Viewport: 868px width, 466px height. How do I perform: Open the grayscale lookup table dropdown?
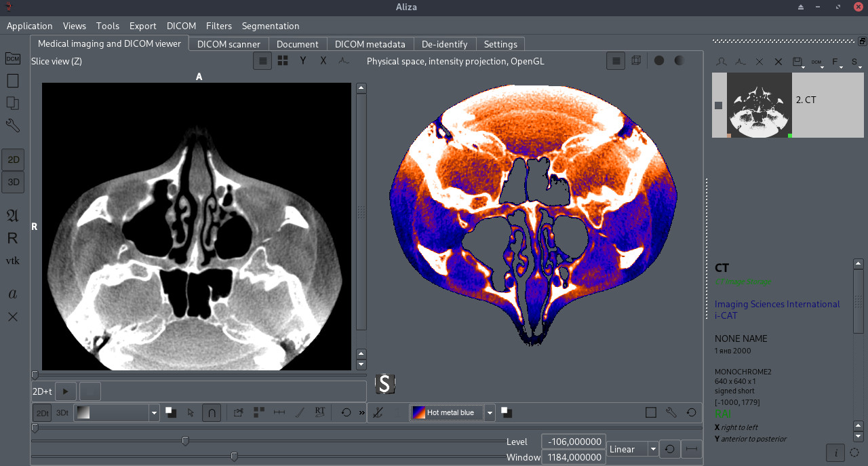point(117,412)
